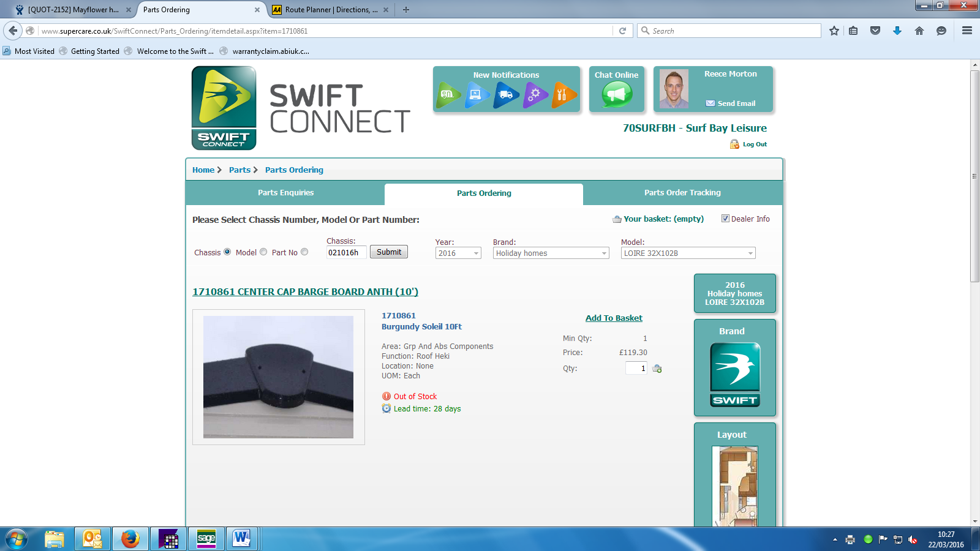
Task: Toggle the Dealer Info checkbox
Action: [725, 219]
